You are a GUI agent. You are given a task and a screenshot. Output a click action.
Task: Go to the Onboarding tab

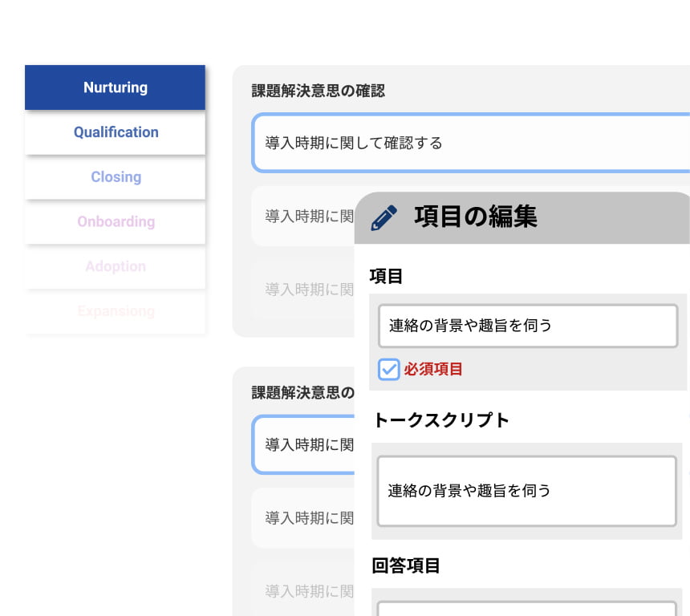tap(115, 221)
